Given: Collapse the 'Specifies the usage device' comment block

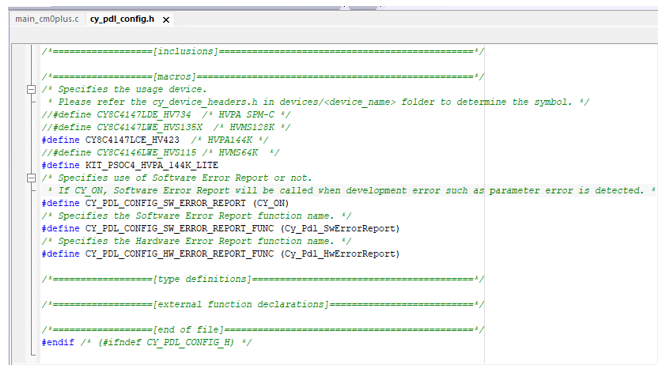Looking at the screenshot, I should tap(31, 89).
